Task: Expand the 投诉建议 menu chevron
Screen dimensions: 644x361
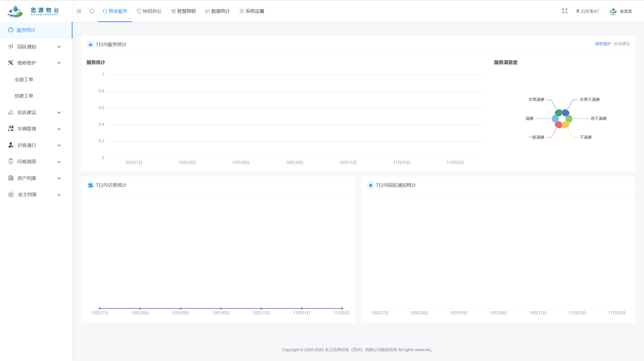Action: tap(59, 113)
